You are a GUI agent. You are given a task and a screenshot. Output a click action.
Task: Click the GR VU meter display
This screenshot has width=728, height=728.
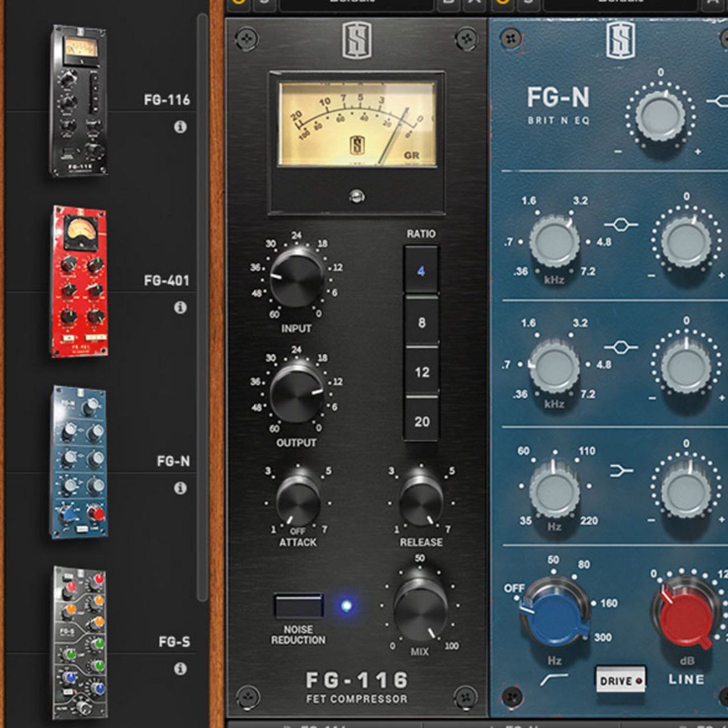click(357, 124)
